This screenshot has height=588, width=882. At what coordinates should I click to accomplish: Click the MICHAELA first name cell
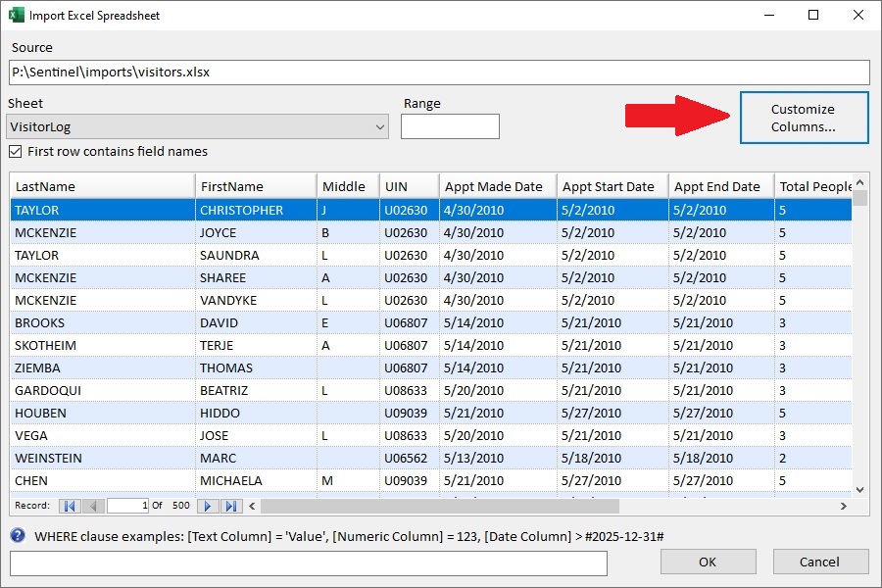[x=256, y=480]
